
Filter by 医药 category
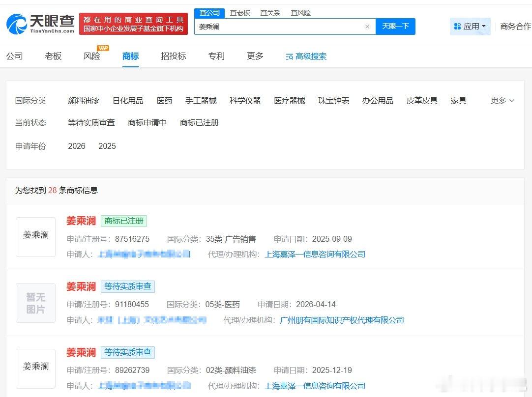point(164,101)
